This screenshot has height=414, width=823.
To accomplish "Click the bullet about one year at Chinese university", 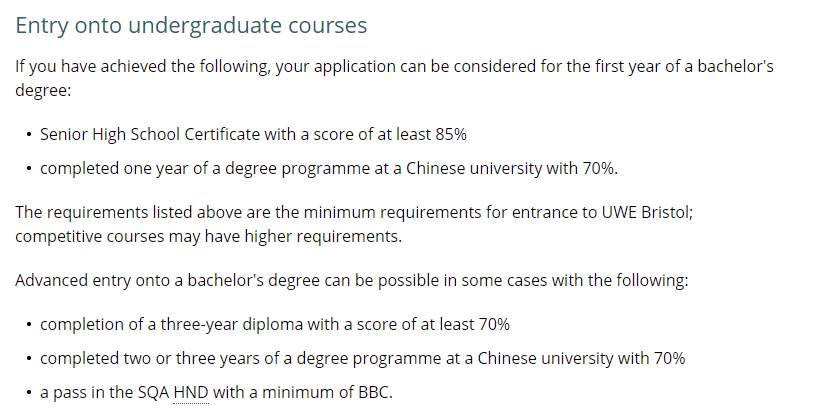I will tap(329, 168).
